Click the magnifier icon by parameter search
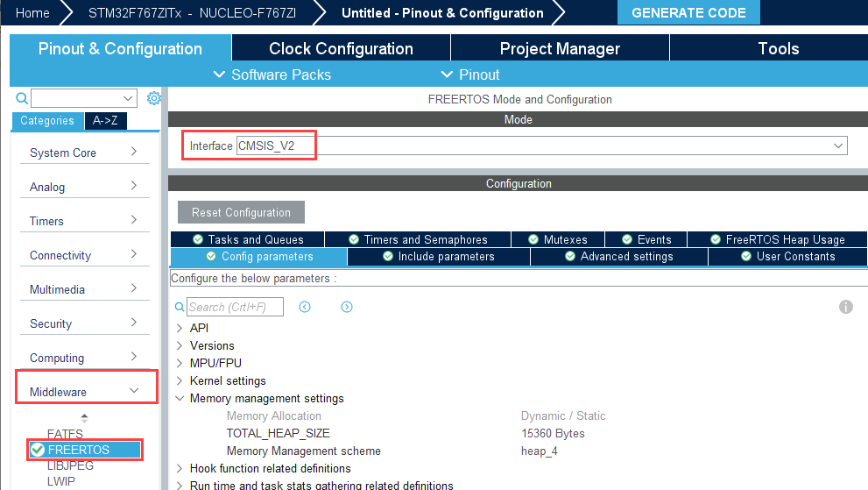Screen dimensions: 868x490 (x=180, y=308)
